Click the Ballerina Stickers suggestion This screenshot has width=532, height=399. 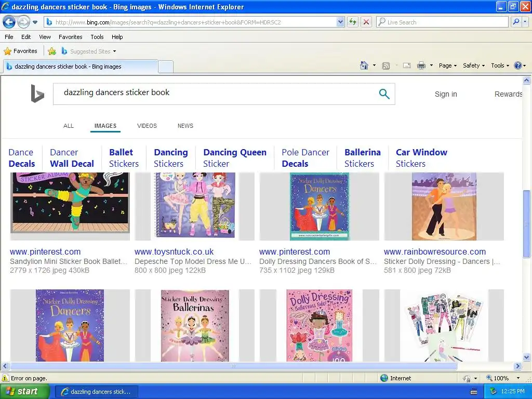(362, 158)
